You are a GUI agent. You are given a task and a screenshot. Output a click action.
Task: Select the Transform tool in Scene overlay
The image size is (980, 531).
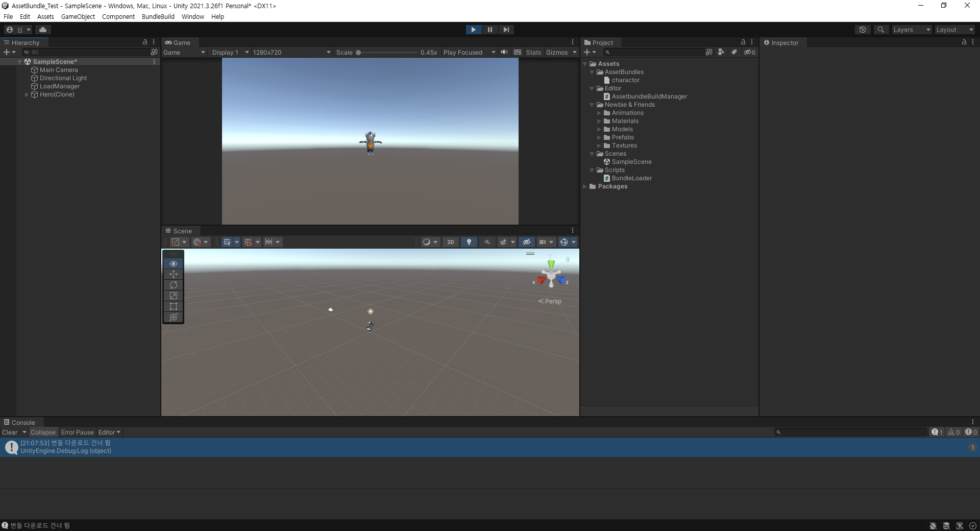(x=174, y=317)
